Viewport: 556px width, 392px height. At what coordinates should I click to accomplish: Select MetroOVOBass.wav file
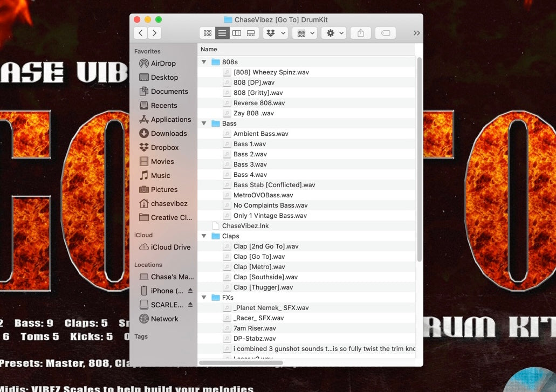point(306,195)
